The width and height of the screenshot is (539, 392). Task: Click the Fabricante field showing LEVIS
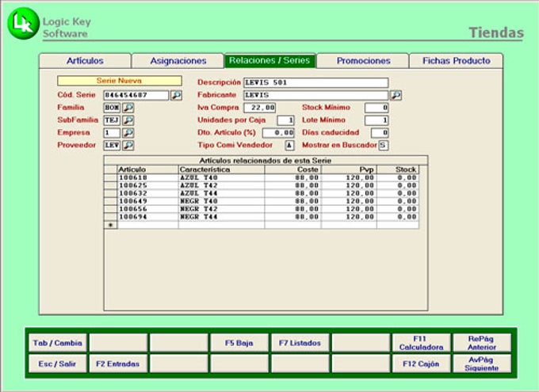tap(316, 95)
